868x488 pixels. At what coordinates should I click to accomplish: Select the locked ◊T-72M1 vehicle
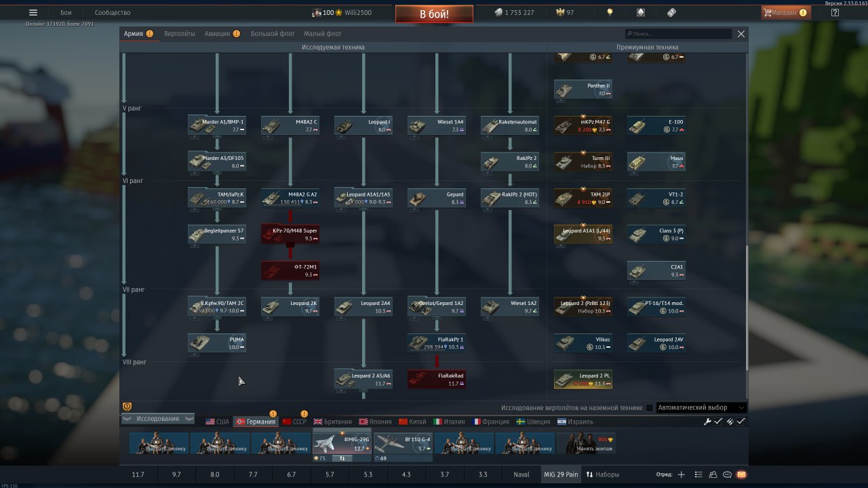click(x=290, y=270)
